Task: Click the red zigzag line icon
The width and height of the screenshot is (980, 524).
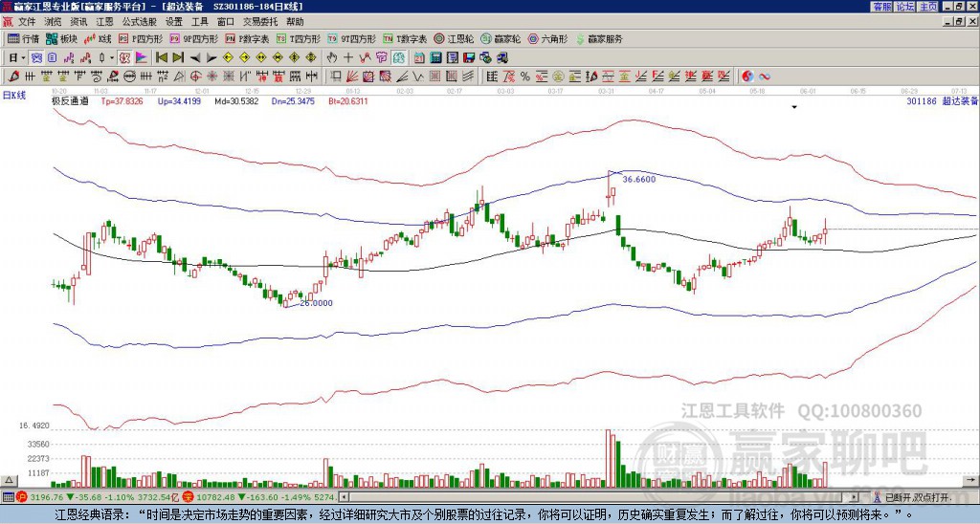Action: (365, 58)
